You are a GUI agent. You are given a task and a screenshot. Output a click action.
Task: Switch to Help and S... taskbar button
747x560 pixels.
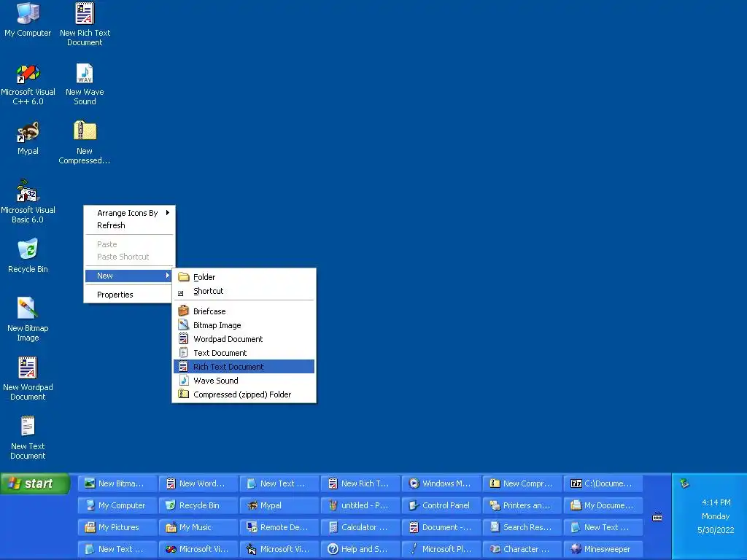360,549
